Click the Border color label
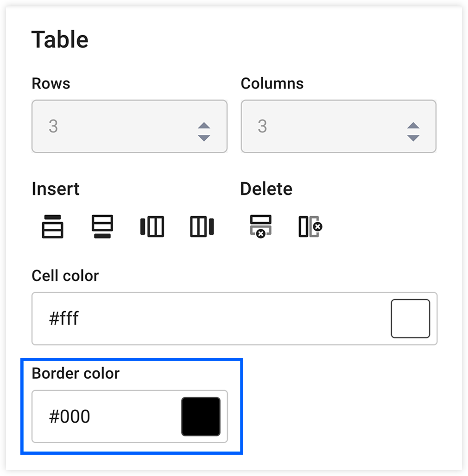 pos(75,373)
